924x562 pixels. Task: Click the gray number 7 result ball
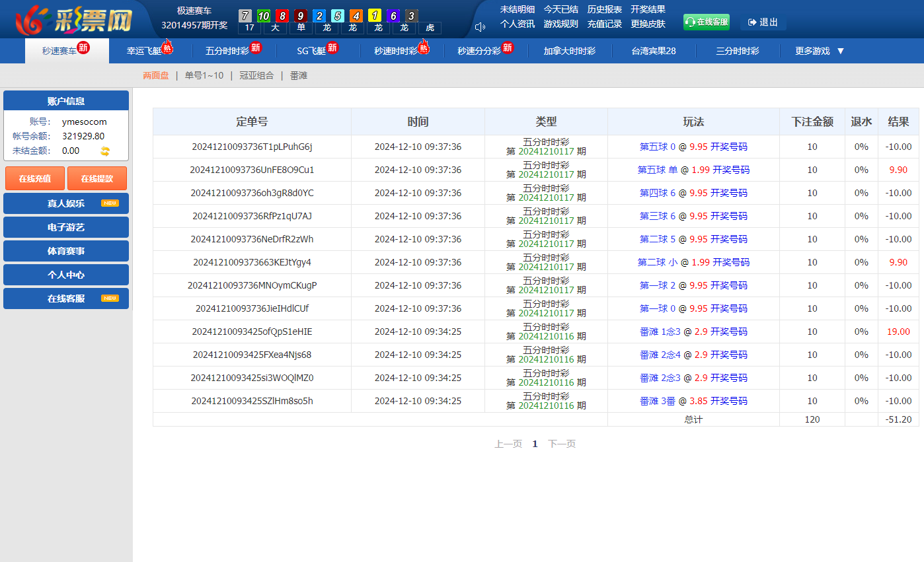245,16
